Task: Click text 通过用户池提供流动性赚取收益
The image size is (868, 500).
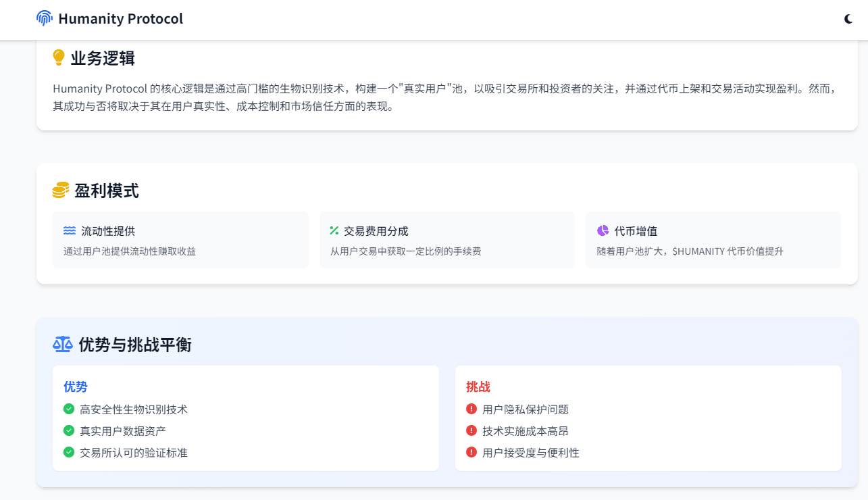Action: tap(130, 251)
